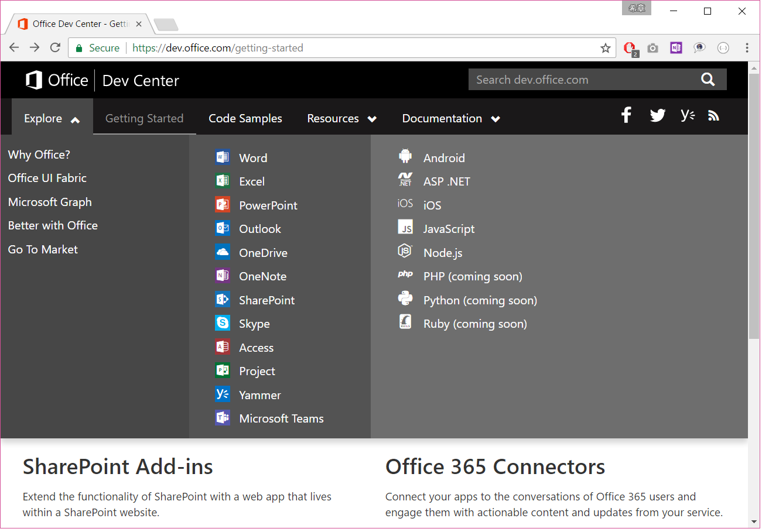Bookmark this page with the star icon
This screenshot has height=532, width=762.
pyautogui.click(x=606, y=48)
